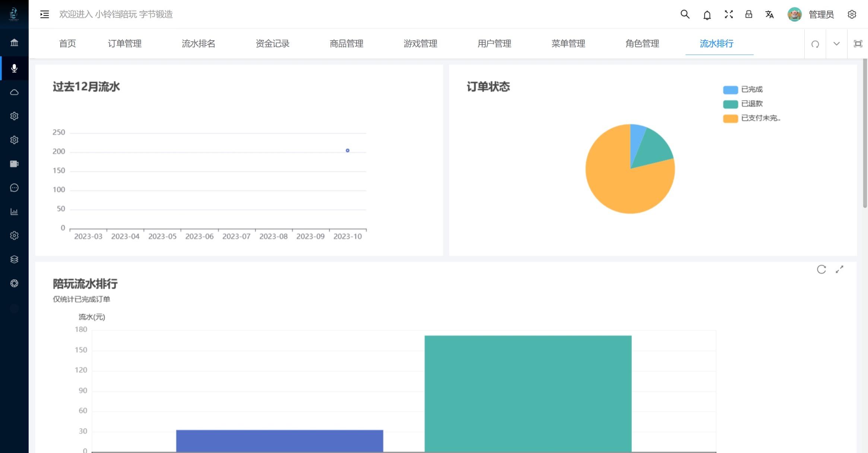This screenshot has width=868, height=453.
Task: Toggle the 已支付未完.. legend item
Action: pos(752,118)
